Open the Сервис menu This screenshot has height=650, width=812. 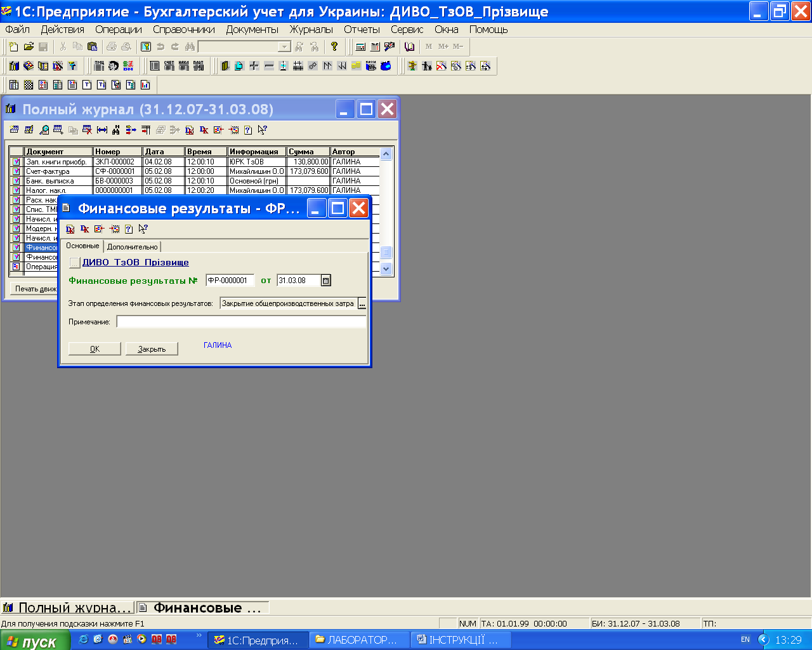click(407, 29)
